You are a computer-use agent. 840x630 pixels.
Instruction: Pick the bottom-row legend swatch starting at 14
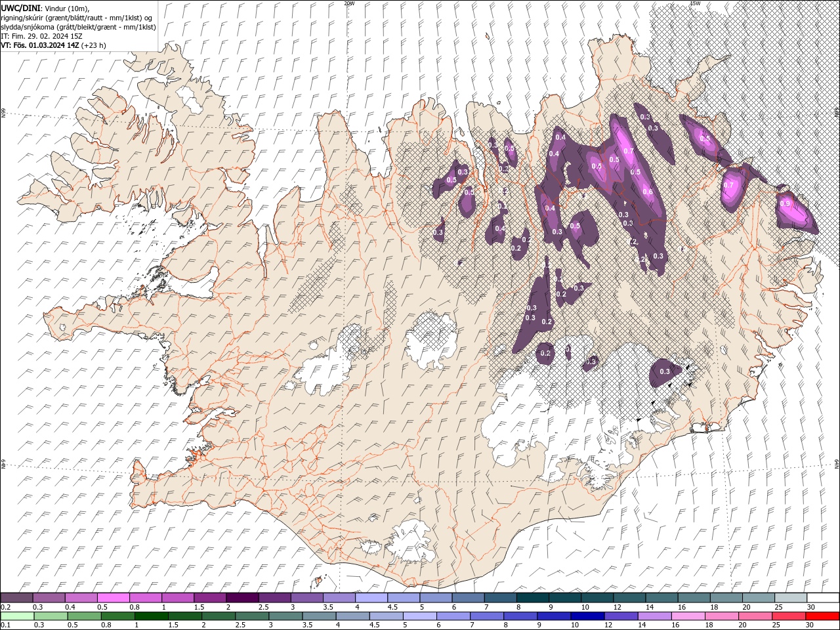click(x=655, y=616)
